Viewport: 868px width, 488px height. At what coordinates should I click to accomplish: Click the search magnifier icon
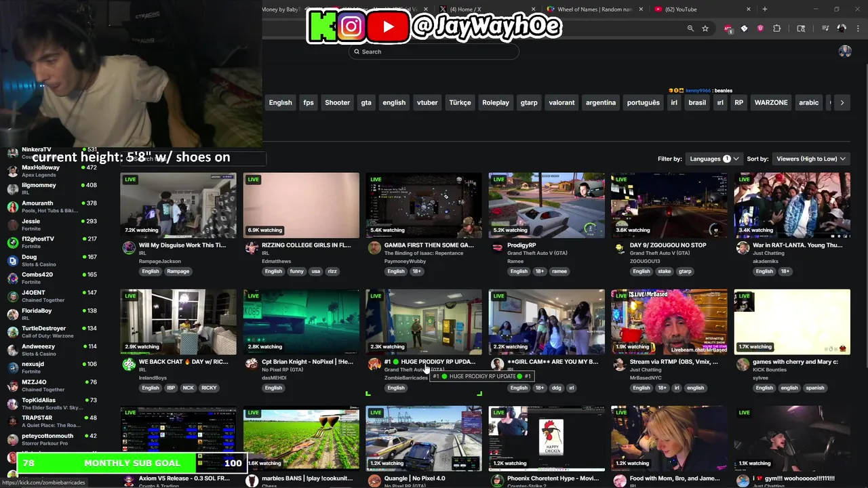[x=356, y=52]
